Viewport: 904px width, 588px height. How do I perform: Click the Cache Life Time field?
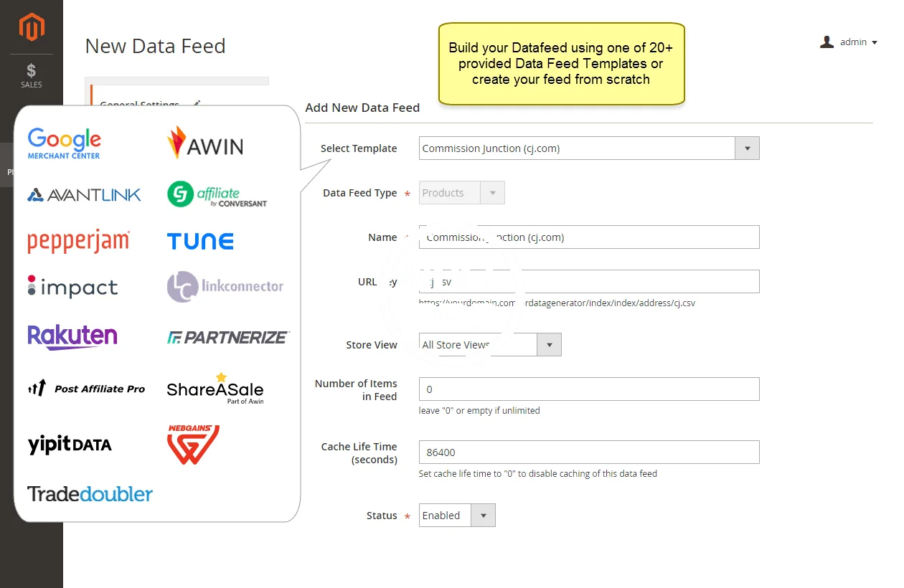[588, 452]
